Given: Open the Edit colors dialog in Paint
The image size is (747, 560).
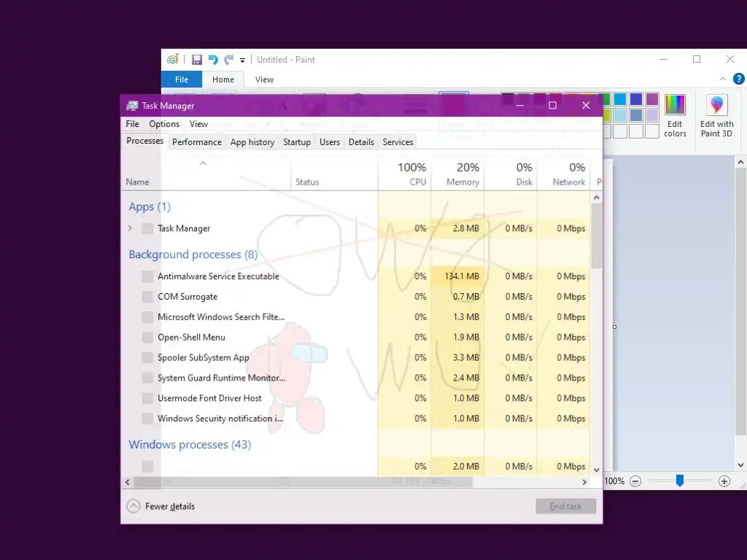Looking at the screenshot, I should point(675,116).
